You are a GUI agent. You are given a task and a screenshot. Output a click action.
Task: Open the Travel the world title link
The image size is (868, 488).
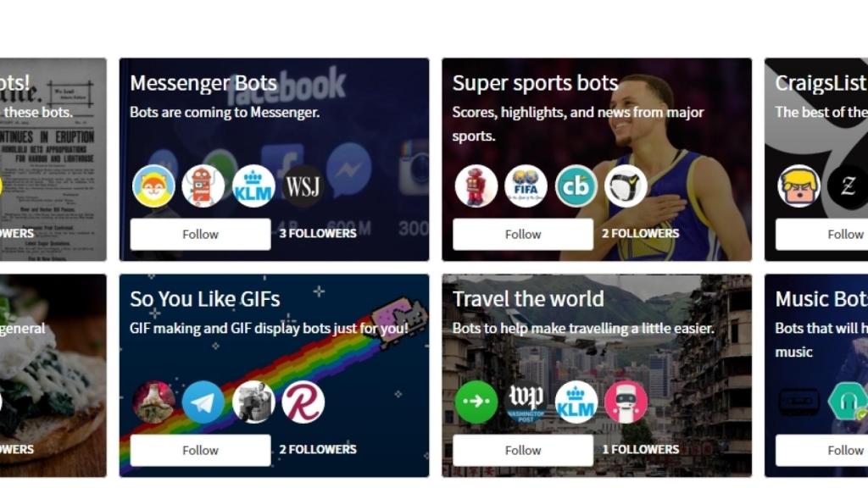[528, 299]
